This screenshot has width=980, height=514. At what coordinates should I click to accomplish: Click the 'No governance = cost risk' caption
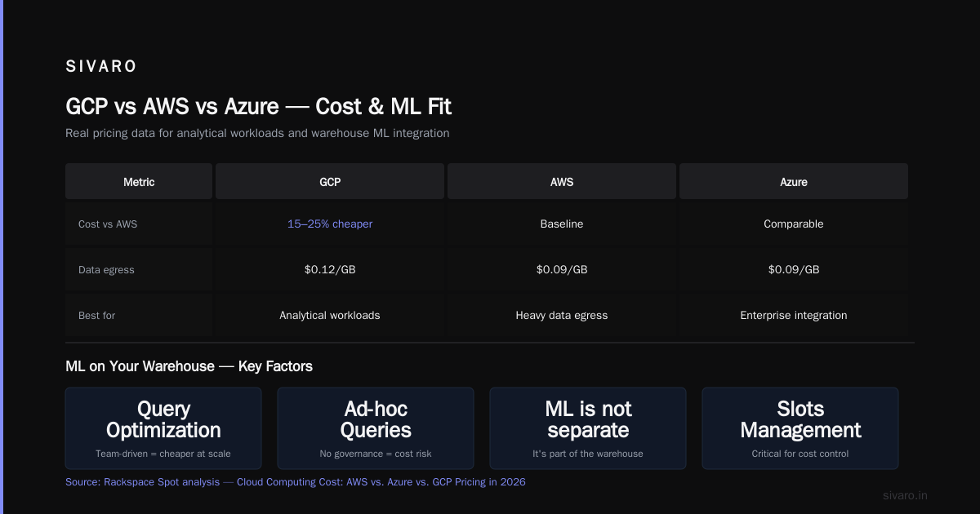point(376,454)
